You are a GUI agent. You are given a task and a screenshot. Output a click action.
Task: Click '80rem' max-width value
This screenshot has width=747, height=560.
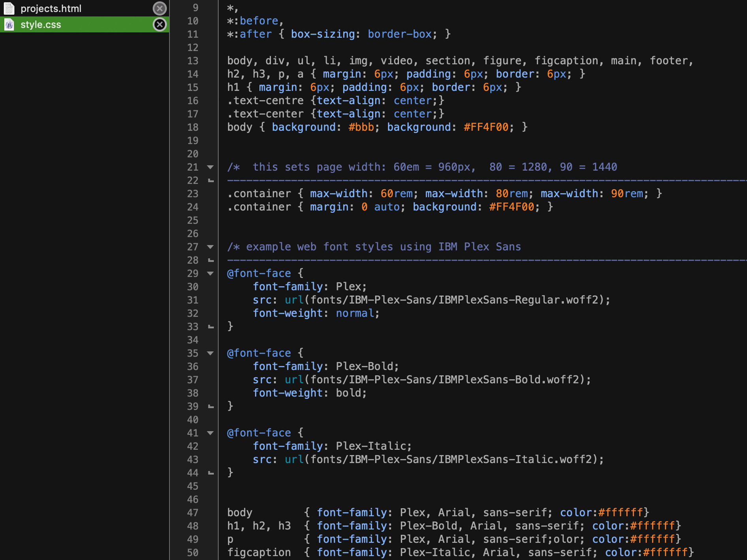pyautogui.click(x=512, y=194)
